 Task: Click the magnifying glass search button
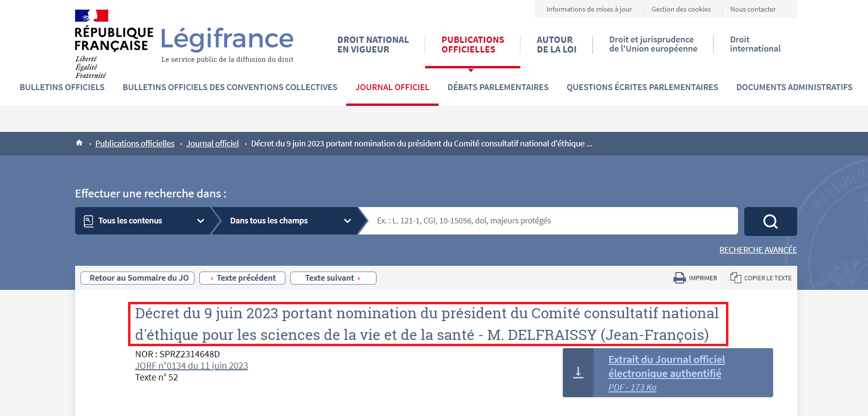770,221
